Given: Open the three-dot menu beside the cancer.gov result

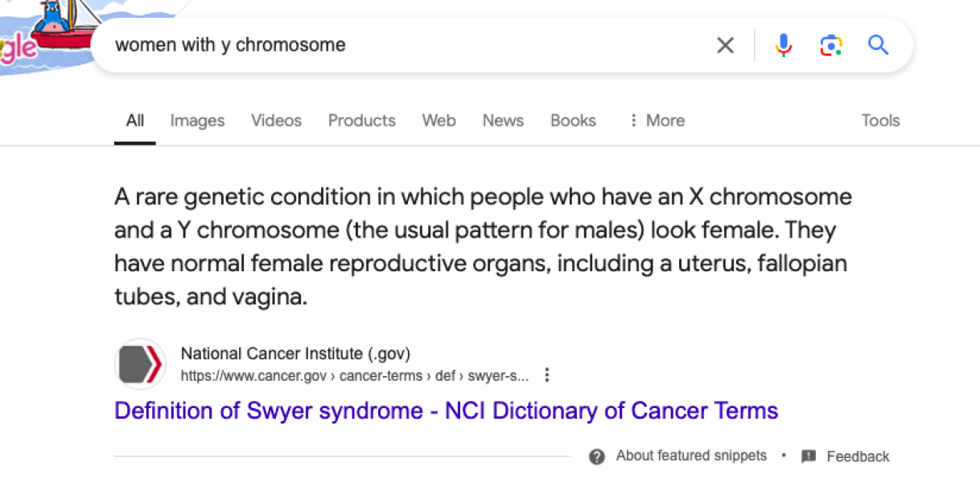Looking at the screenshot, I should [x=546, y=374].
